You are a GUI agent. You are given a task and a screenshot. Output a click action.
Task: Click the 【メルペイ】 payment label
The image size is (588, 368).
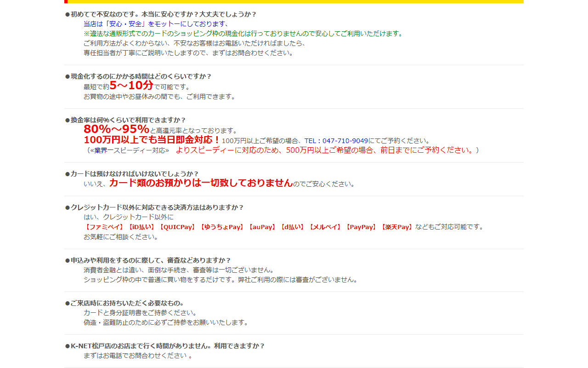(x=326, y=227)
